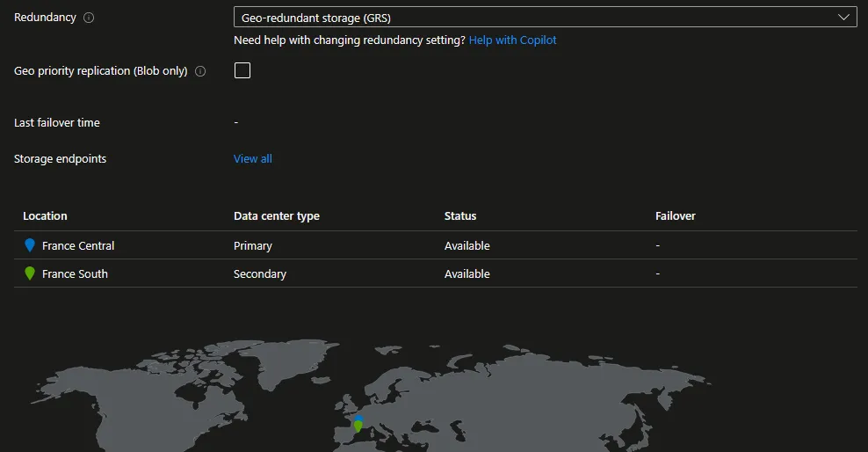Screen dimensions: 868x452
Task: Click the Last failover time label
Action: (57, 122)
